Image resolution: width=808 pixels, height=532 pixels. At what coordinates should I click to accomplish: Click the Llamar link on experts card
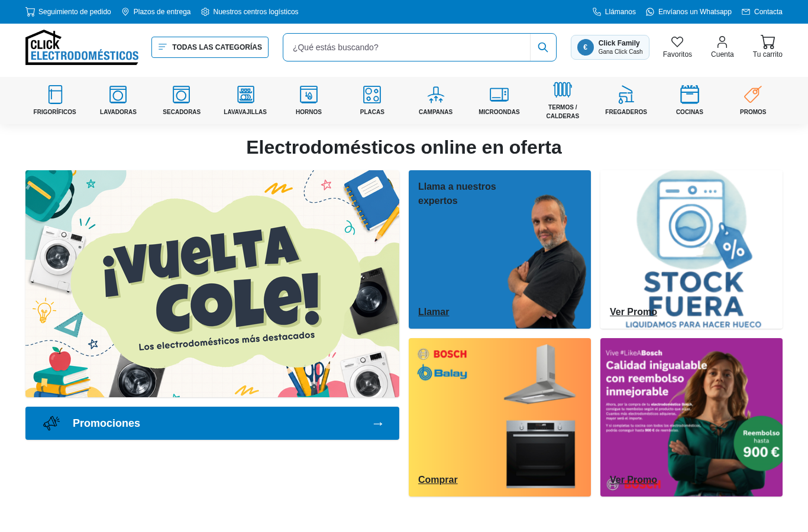tap(434, 312)
